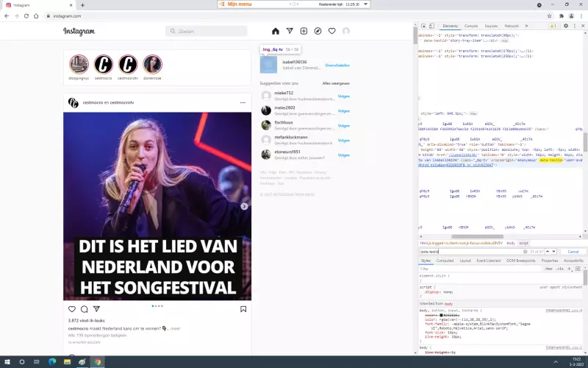Image resolution: width=588 pixels, height=368 pixels.
Task: Click the styles Filter input
Action: [x=481, y=269]
